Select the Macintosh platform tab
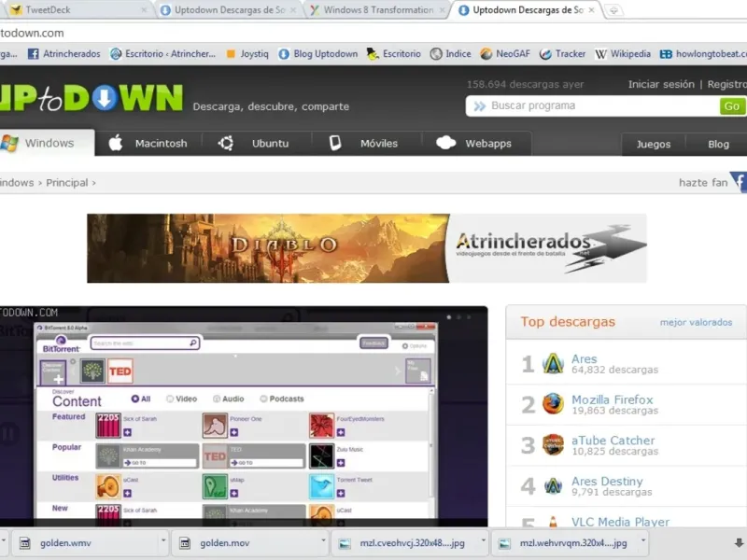 (x=148, y=144)
